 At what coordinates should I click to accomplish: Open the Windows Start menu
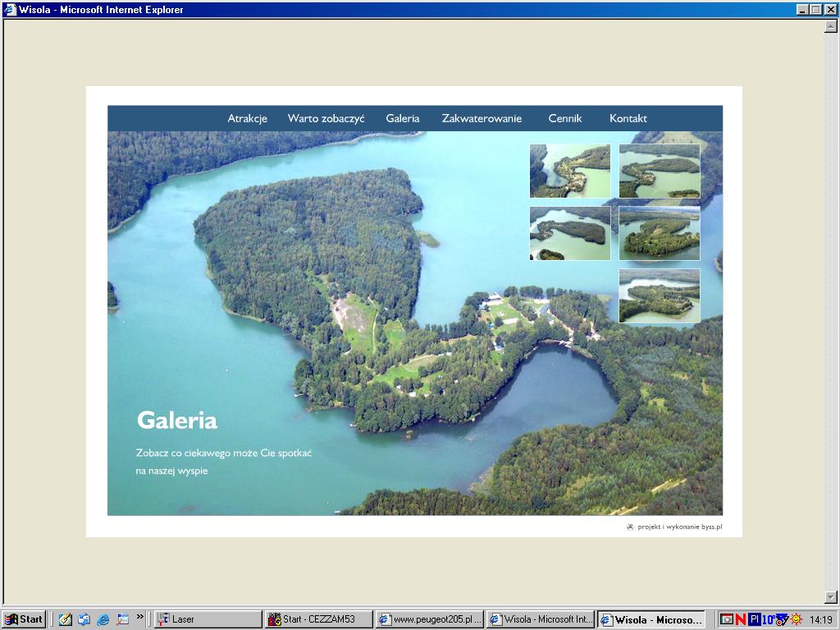pyautogui.click(x=24, y=619)
